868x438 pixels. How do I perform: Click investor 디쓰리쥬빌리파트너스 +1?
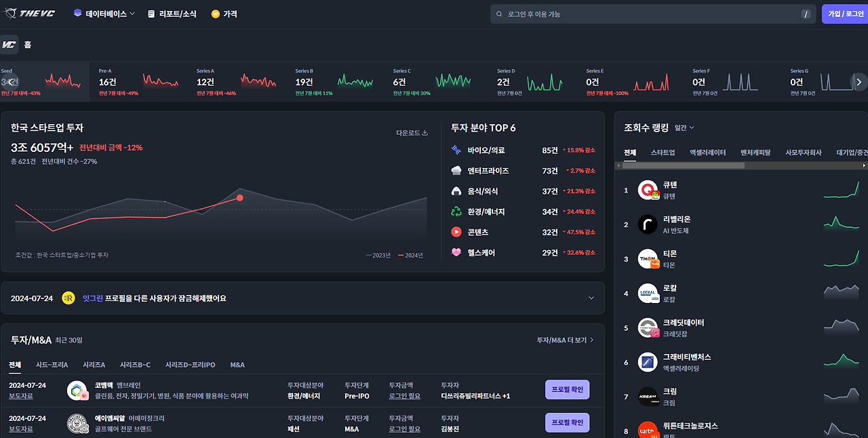click(475, 396)
